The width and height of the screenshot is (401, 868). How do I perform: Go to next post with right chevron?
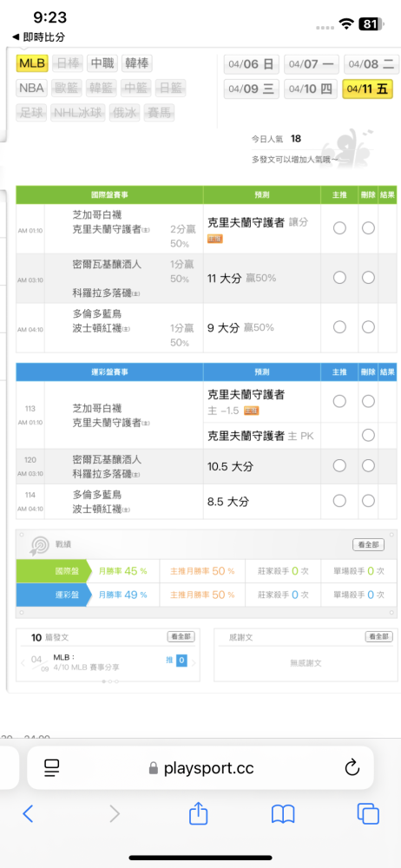point(194,662)
